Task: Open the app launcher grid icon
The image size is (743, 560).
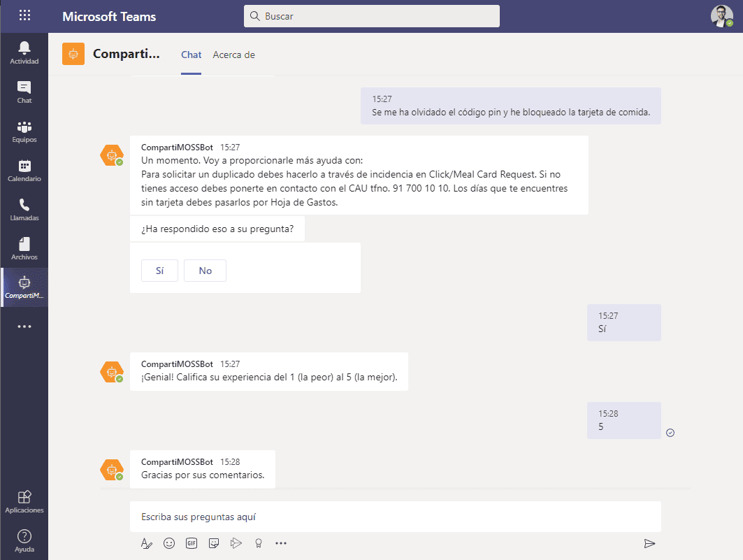Action: (24, 15)
